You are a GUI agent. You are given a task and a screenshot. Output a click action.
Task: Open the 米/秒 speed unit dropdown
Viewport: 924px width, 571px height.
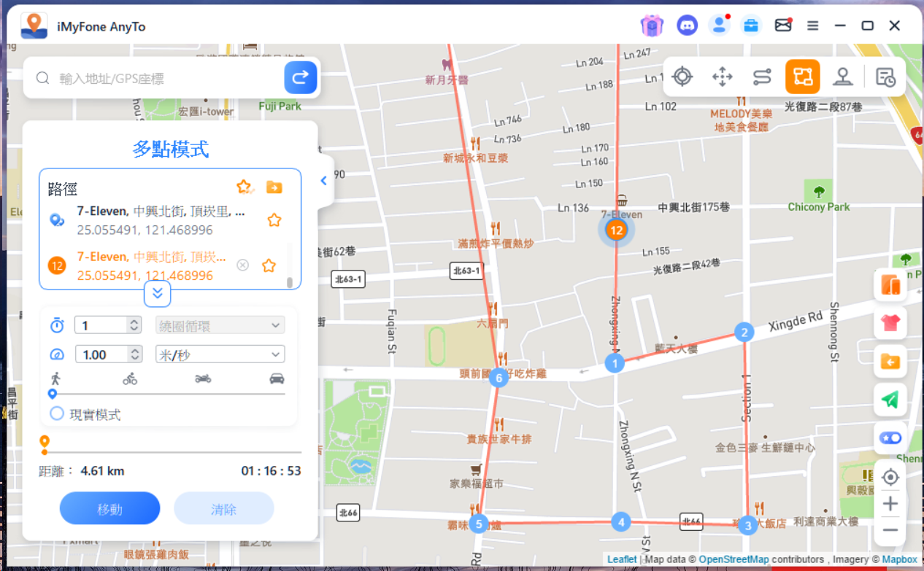[x=220, y=354]
